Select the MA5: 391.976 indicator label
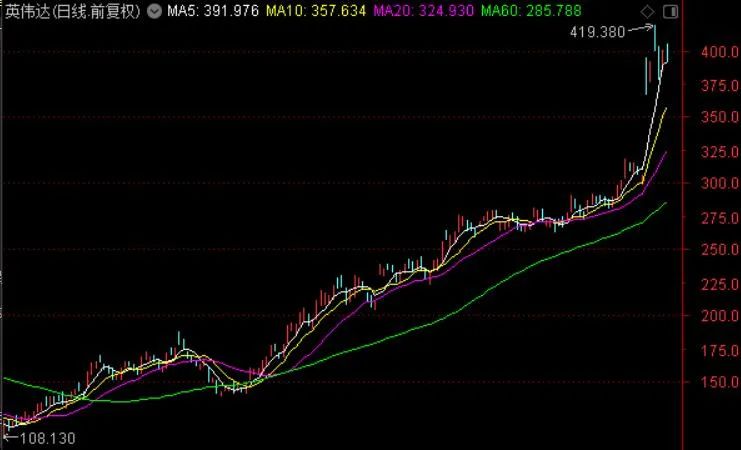The width and height of the screenshot is (741, 450). [x=213, y=11]
